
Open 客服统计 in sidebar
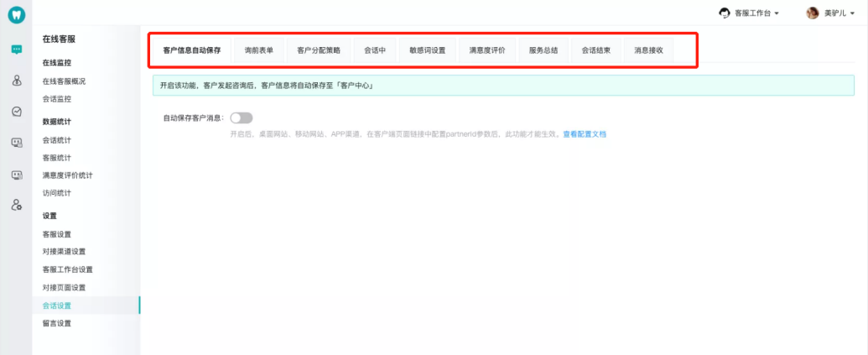(57, 158)
